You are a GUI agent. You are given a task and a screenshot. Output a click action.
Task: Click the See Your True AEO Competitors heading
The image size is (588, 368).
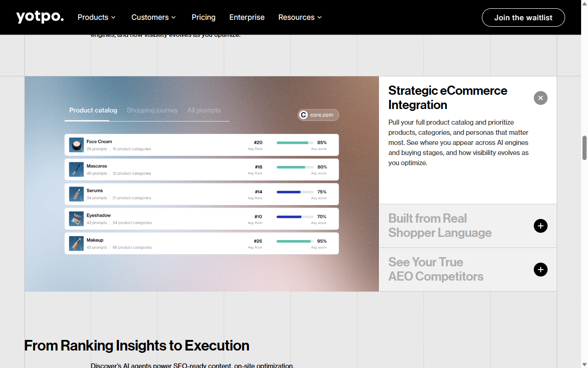click(x=436, y=269)
